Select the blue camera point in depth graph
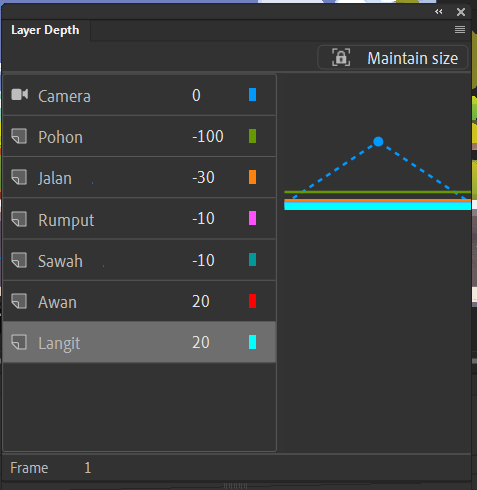This screenshot has height=490, width=477. [378, 142]
